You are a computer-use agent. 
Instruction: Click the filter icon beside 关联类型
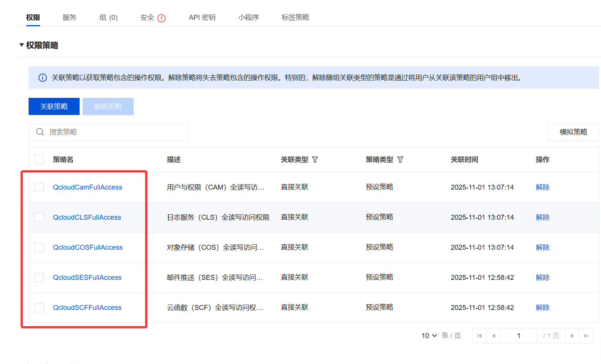click(315, 160)
